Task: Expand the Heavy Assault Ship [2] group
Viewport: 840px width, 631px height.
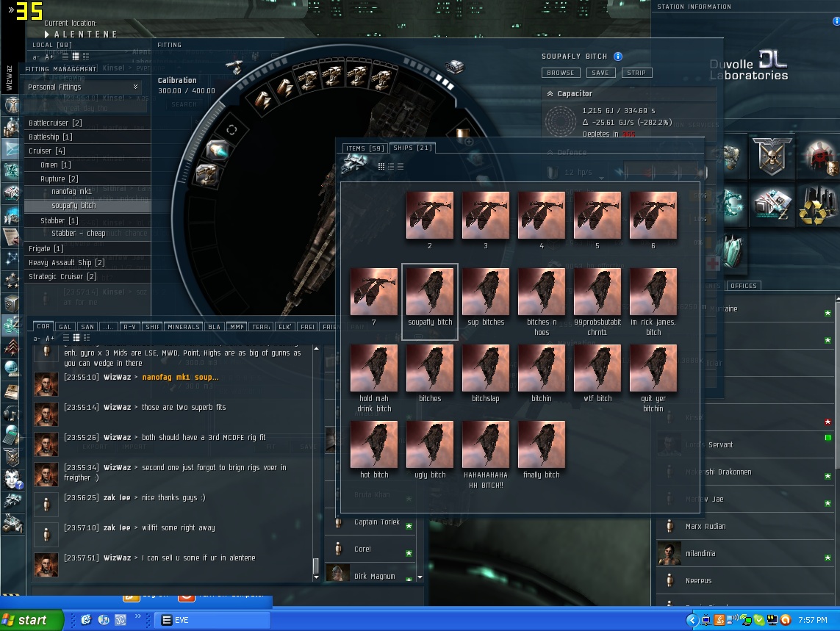Action: [x=88, y=262]
